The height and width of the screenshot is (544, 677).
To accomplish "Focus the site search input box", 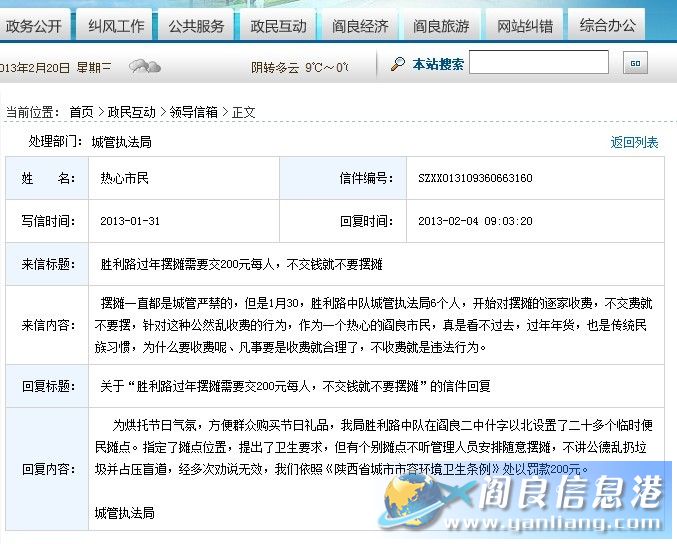I will [x=538, y=63].
